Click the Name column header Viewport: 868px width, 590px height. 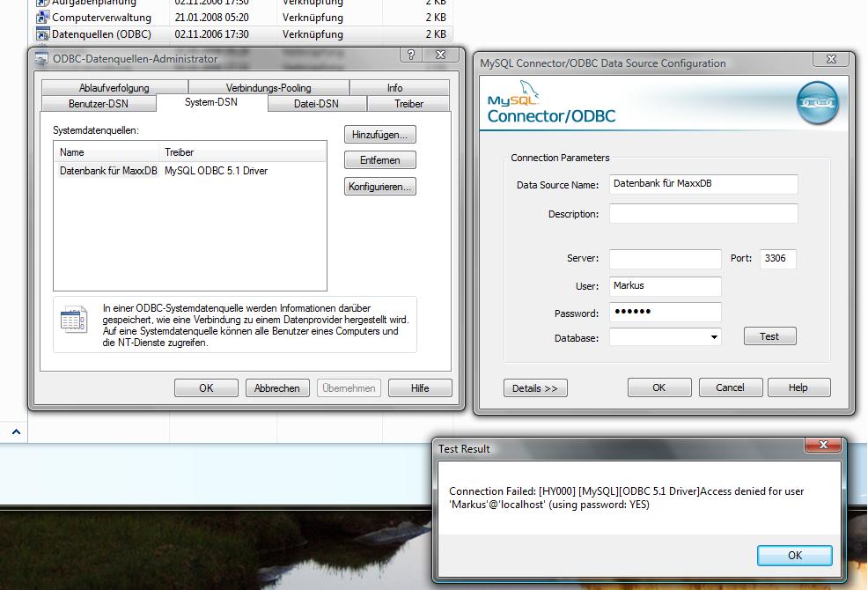(107, 151)
